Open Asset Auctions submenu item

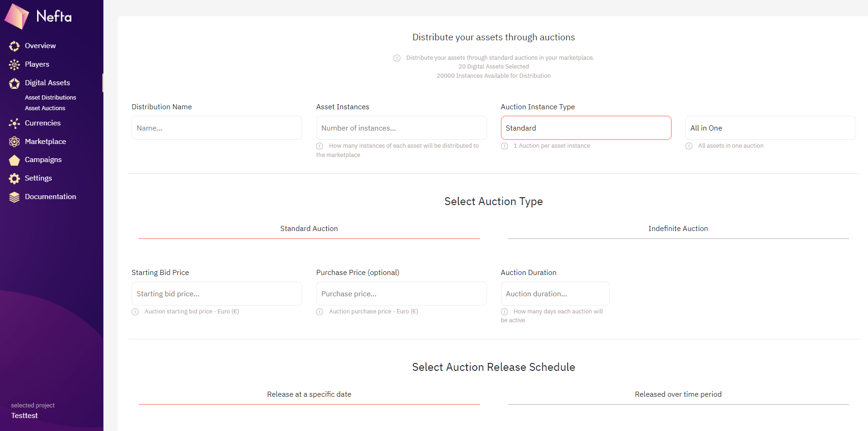45,108
